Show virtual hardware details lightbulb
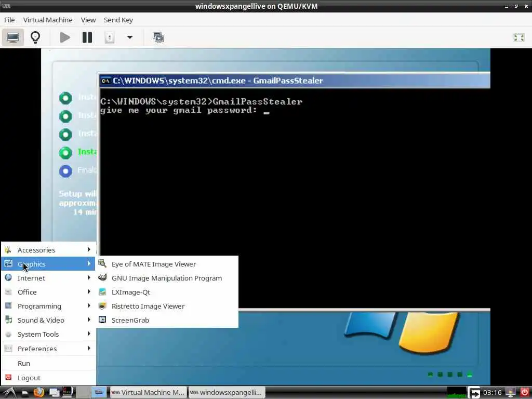532x399 pixels. pyautogui.click(x=35, y=37)
